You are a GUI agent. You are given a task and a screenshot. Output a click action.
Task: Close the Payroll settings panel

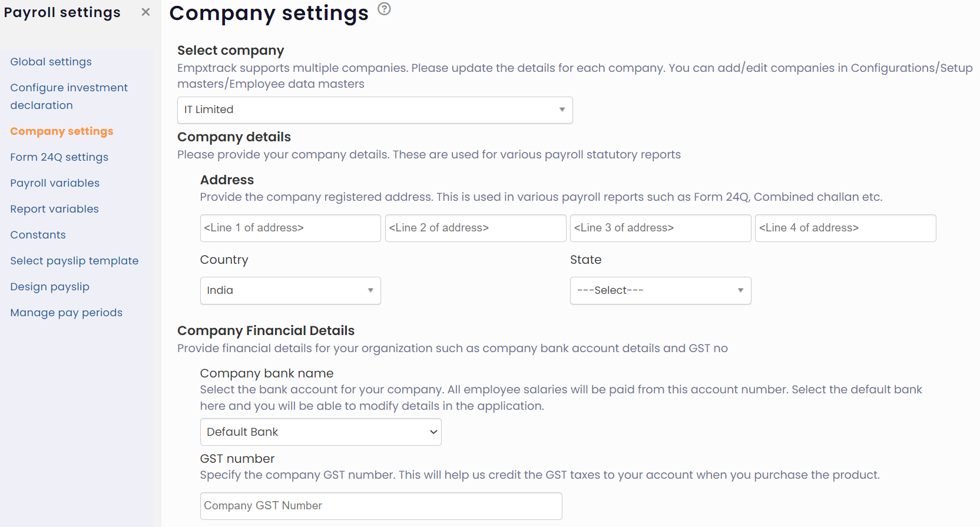point(145,11)
